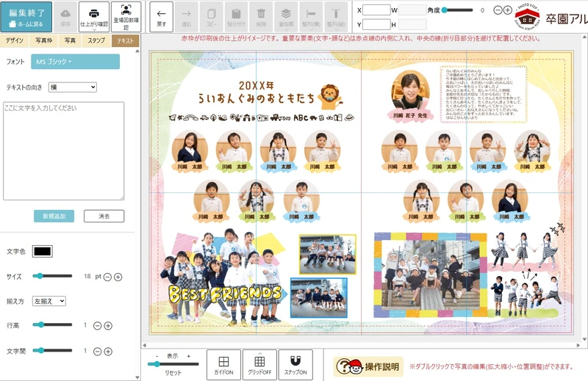Click the canvas horizontal scrollbar
588x381 pixels.
pyautogui.click(x=362, y=346)
